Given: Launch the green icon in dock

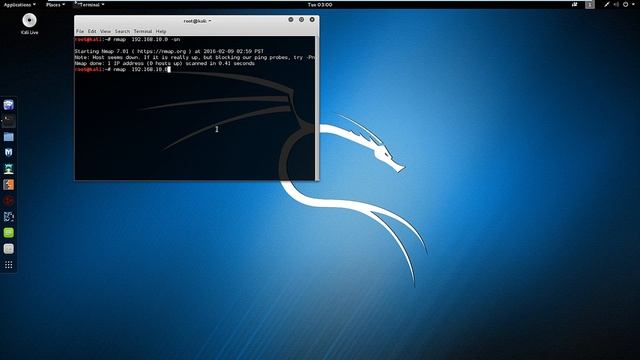Looking at the screenshot, I should (9, 233).
